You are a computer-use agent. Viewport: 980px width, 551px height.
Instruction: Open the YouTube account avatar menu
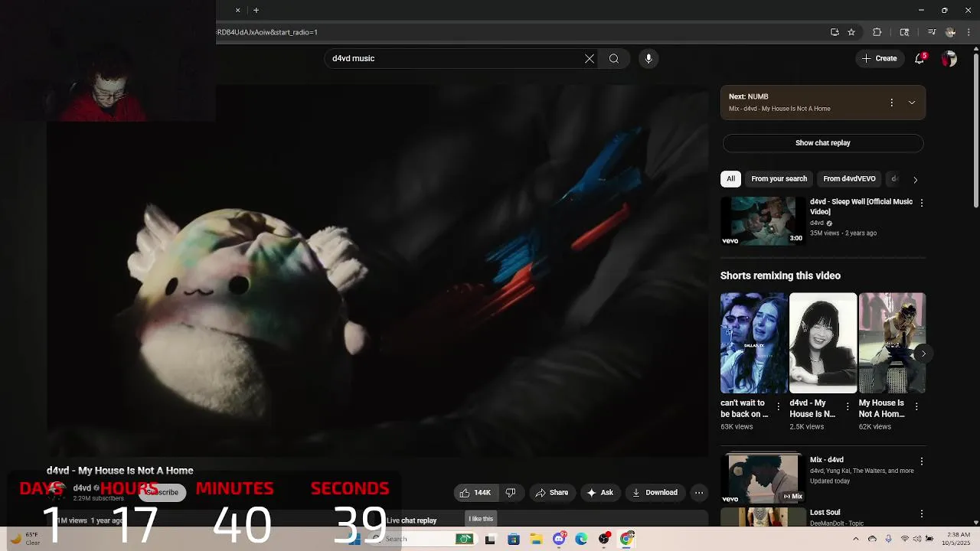[949, 58]
